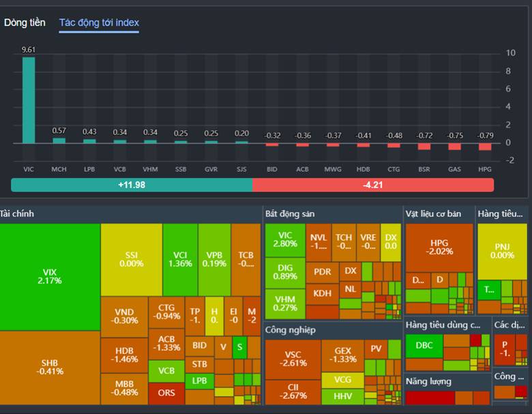
Task: Select the SSI 0.00% treemap tile
Action: [132, 259]
